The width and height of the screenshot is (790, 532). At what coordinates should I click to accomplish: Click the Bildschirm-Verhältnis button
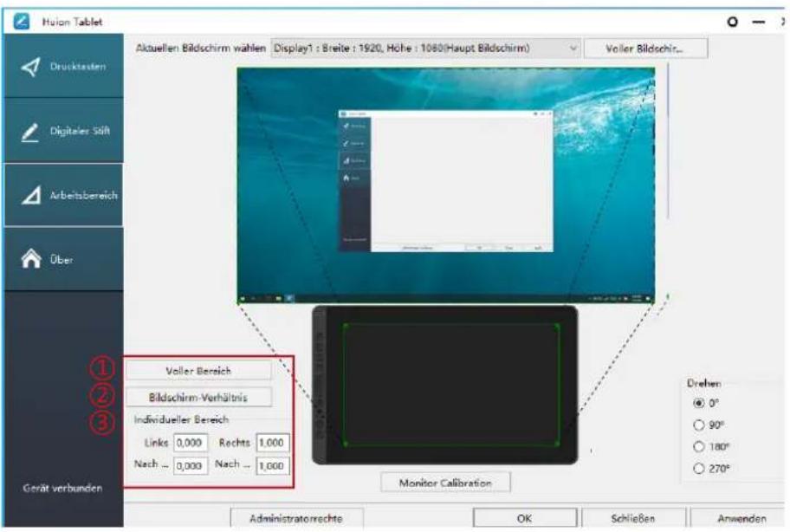pyautogui.click(x=198, y=397)
